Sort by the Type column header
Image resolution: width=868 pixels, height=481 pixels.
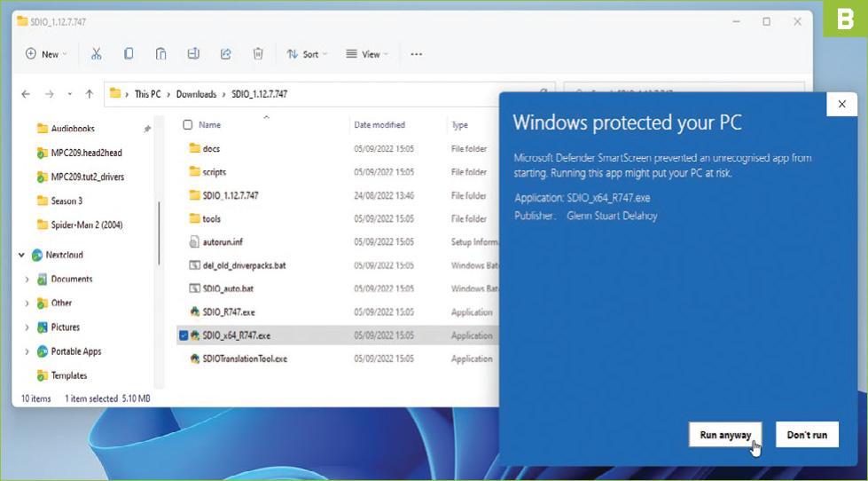point(459,124)
